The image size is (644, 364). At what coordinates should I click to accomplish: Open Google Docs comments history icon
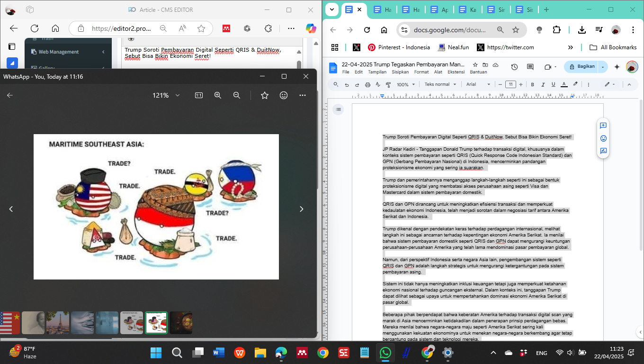point(530,67)
